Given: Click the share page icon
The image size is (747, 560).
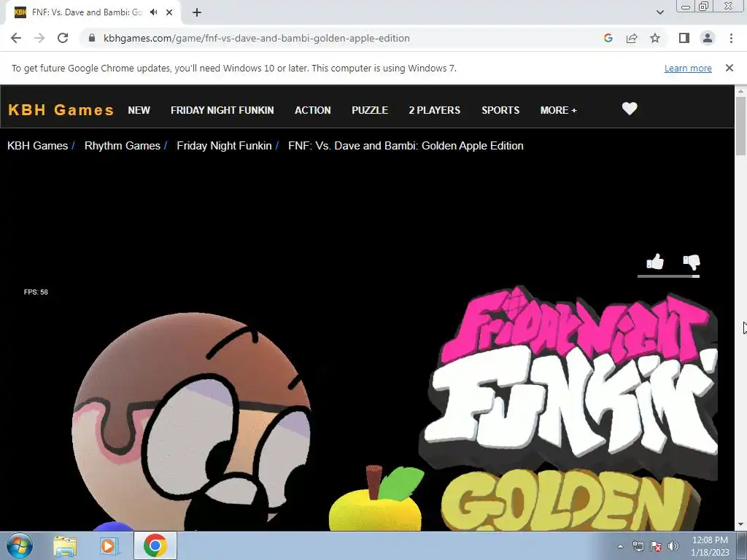Looking at the screenshot, I should click(x=632, y=38).
